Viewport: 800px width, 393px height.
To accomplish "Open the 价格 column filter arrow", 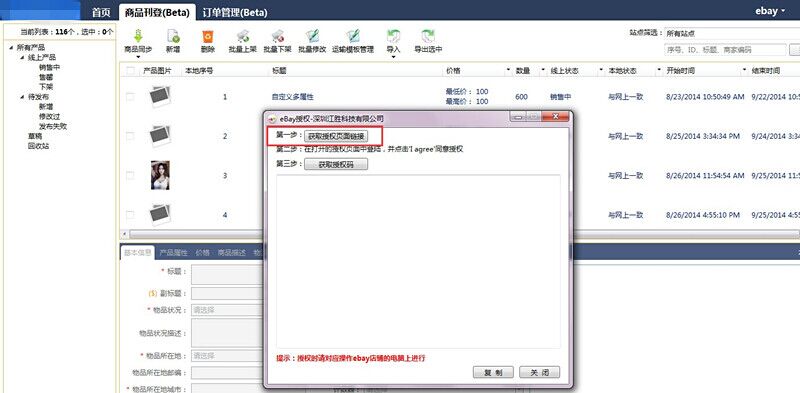I will [508, 69].
